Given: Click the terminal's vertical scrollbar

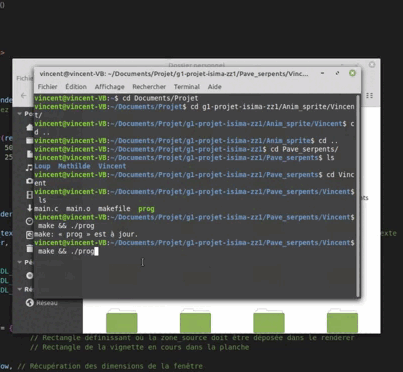Looking at the screenshot, I should point(358,196).
